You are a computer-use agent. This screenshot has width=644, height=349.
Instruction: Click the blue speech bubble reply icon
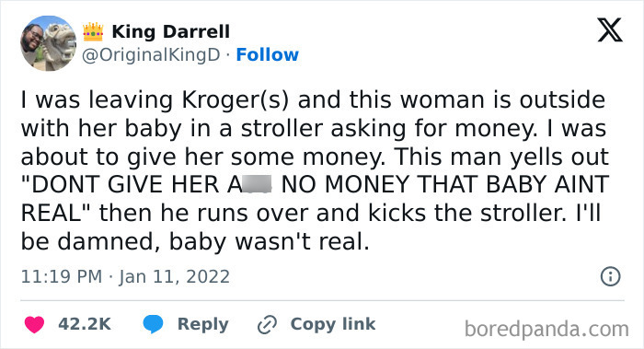pyautogui.click(x=154, y=324)
